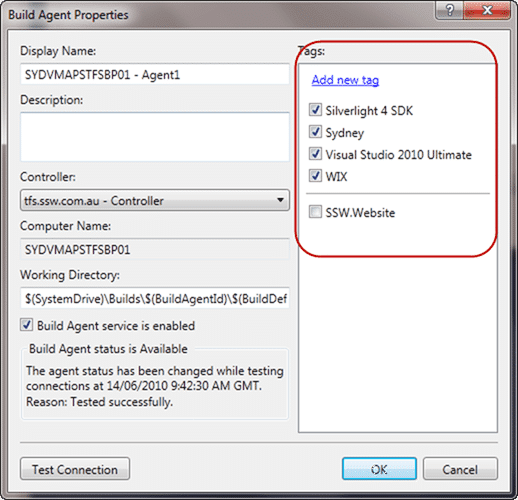The width and height of the screenshot is (518, 500).
Task: Open the Controller dropdown list
Action: point(155,200)
